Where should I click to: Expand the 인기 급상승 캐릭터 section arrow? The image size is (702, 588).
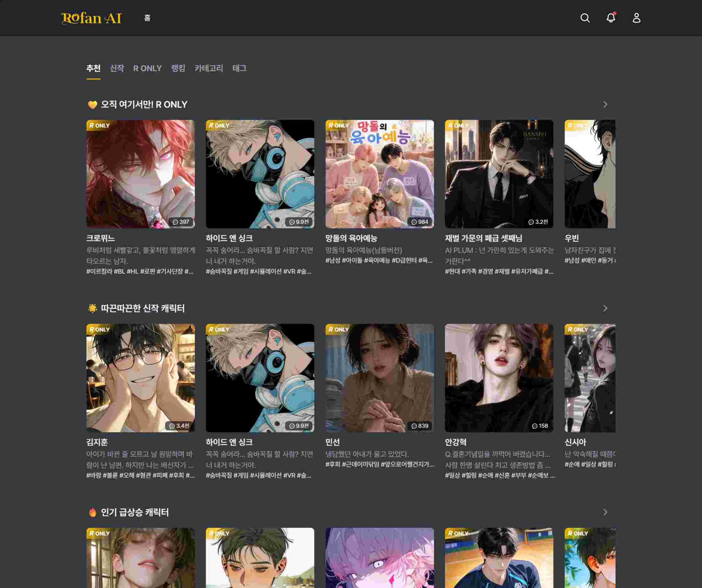(x=605, y=512)
